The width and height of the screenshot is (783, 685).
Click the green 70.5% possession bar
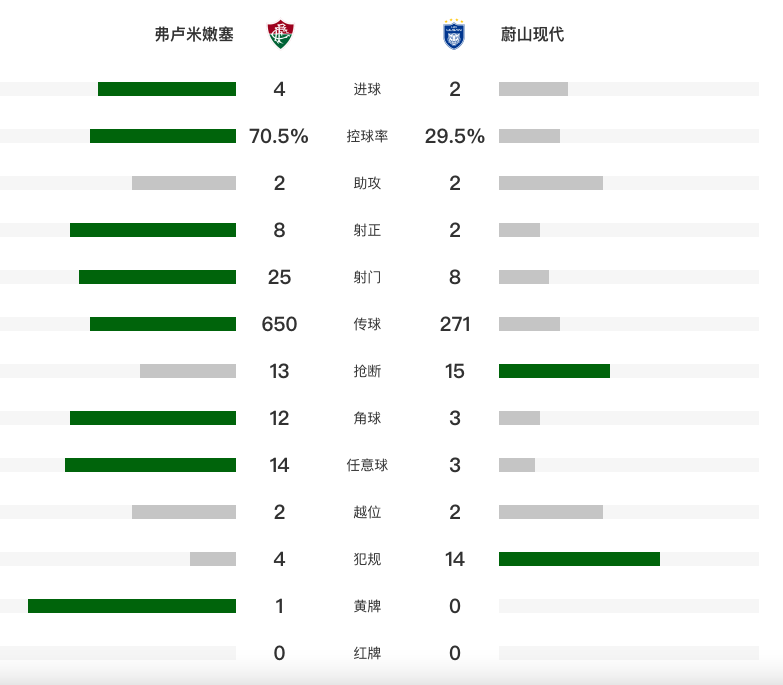[x=163, y=136]
